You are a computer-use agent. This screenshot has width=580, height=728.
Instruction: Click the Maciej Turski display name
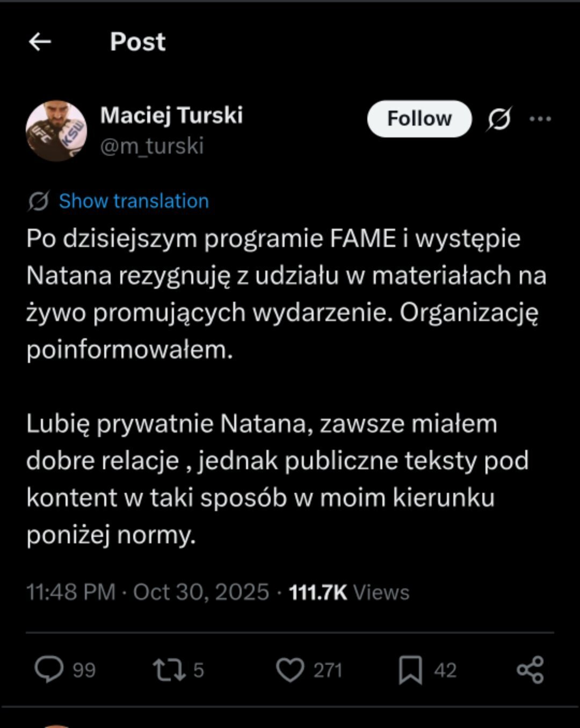171,115
